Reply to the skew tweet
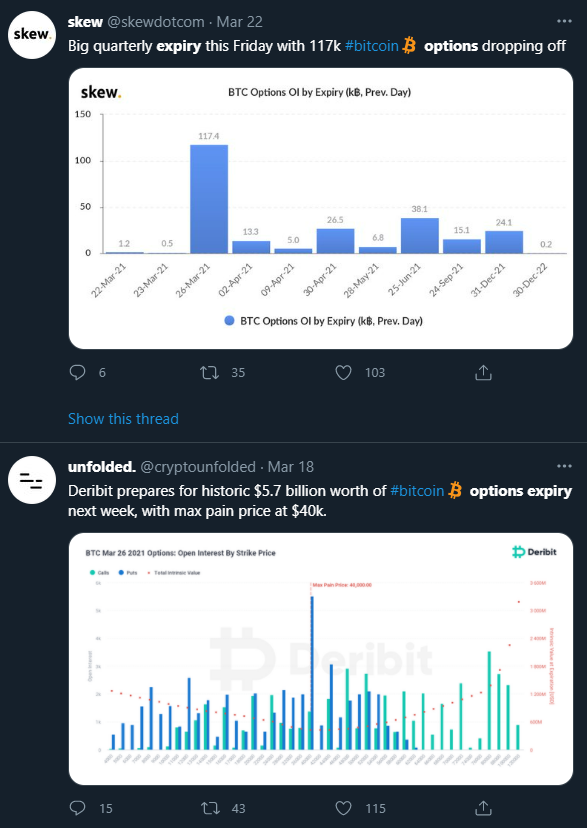587x828 pixels. (77, 373)
